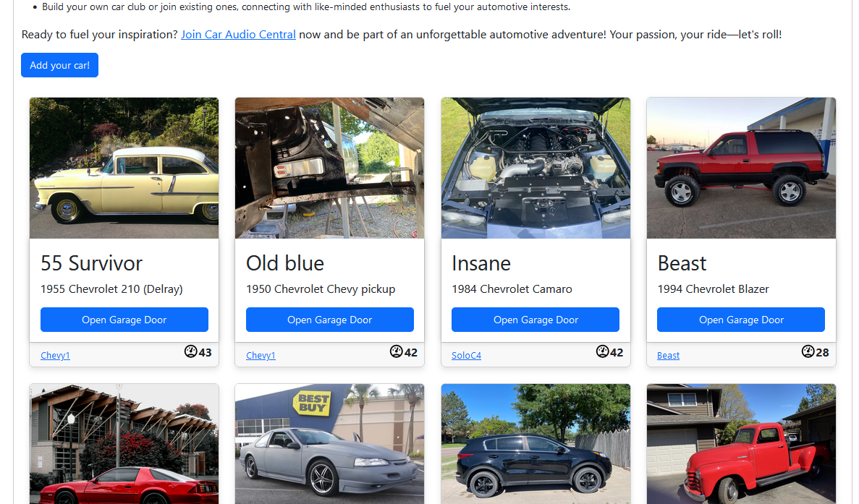View the red 1994 Blazer photo
Viewport: 859px width, 504px height.
point(741,168)
